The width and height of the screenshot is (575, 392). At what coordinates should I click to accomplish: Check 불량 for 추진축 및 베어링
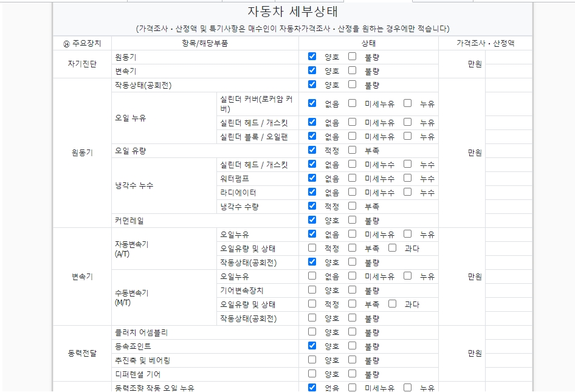coord(352,360)
